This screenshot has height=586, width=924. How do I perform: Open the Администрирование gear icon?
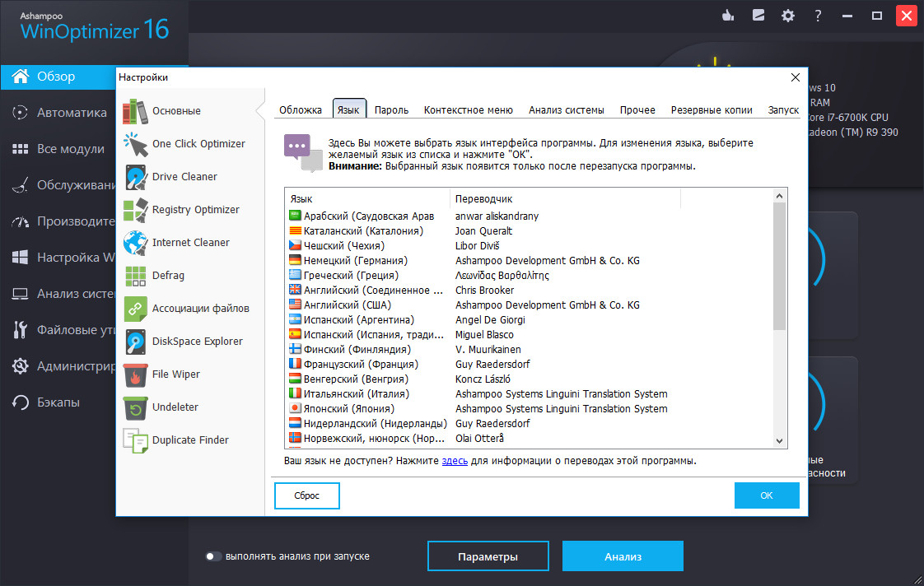(20, 366)
